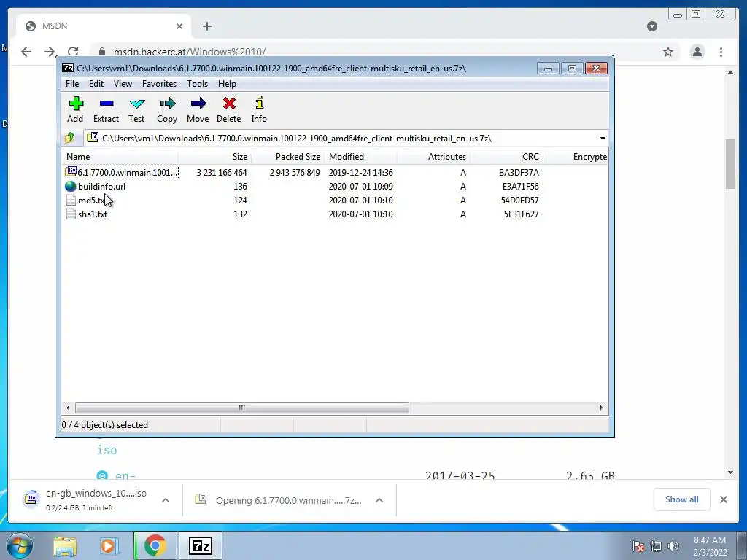Run the Test archive tool
Image resolution: width=747 pixels, height=560 pixels.
[x=136, y=104]
